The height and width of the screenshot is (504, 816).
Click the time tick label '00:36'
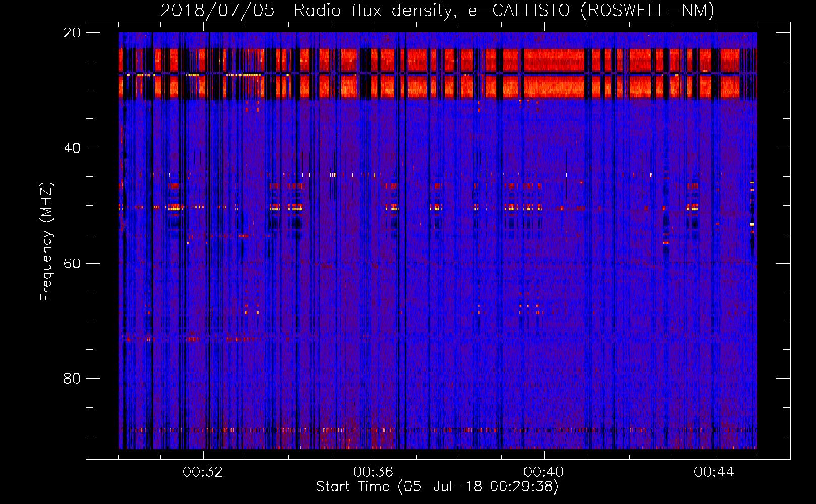[373, 472]
